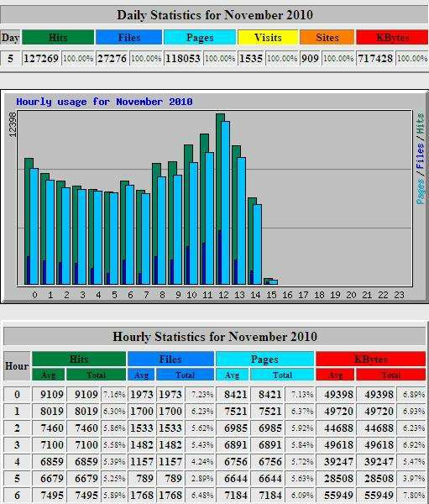Click the green Hits header in the Daily Statistics table
429x504 pixels.
[58, 38]
